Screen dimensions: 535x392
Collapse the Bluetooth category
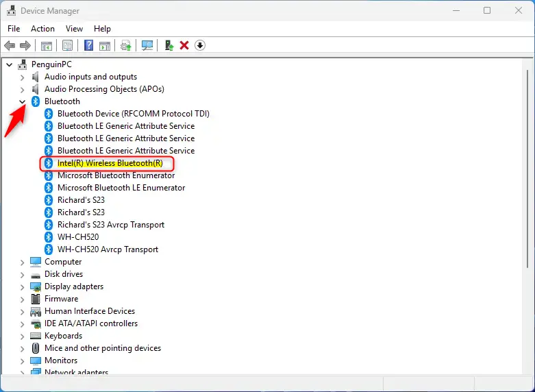coord(22,101)
